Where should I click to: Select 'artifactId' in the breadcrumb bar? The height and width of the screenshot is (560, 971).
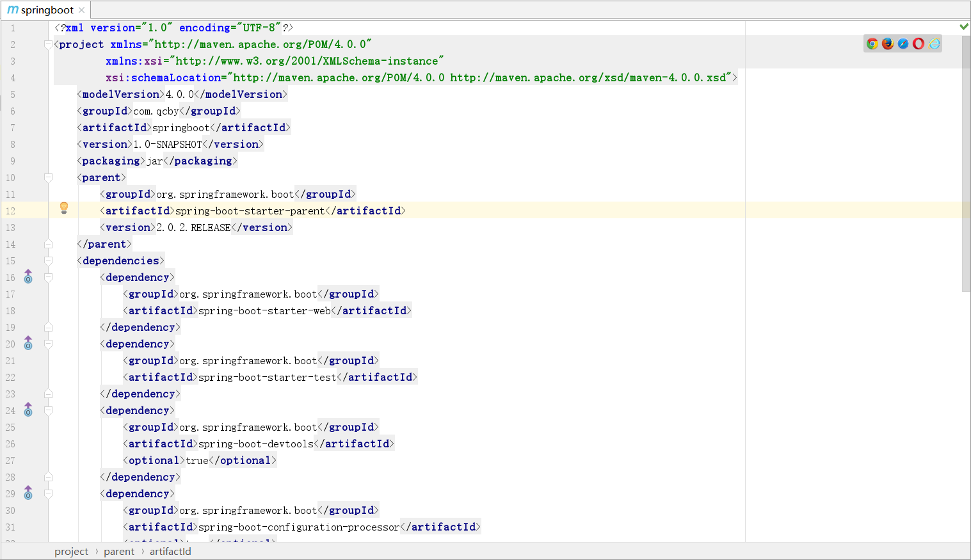(170, 552)
